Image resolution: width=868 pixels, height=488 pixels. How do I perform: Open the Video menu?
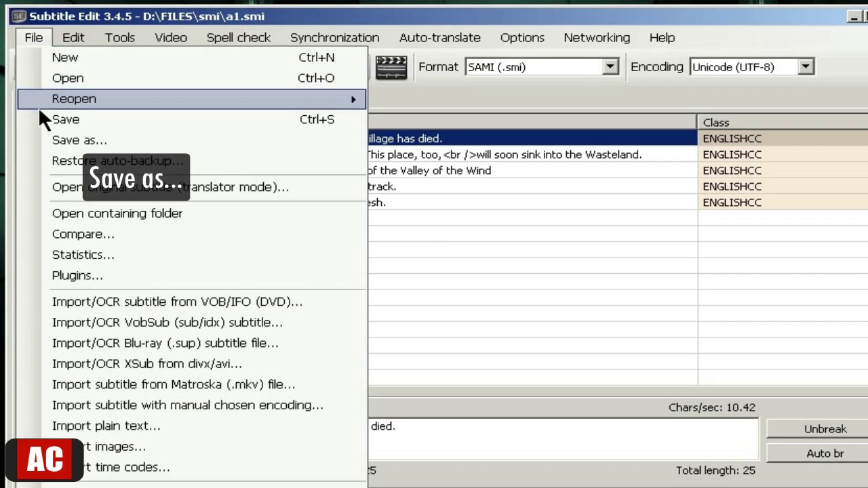tap(171, 37)
